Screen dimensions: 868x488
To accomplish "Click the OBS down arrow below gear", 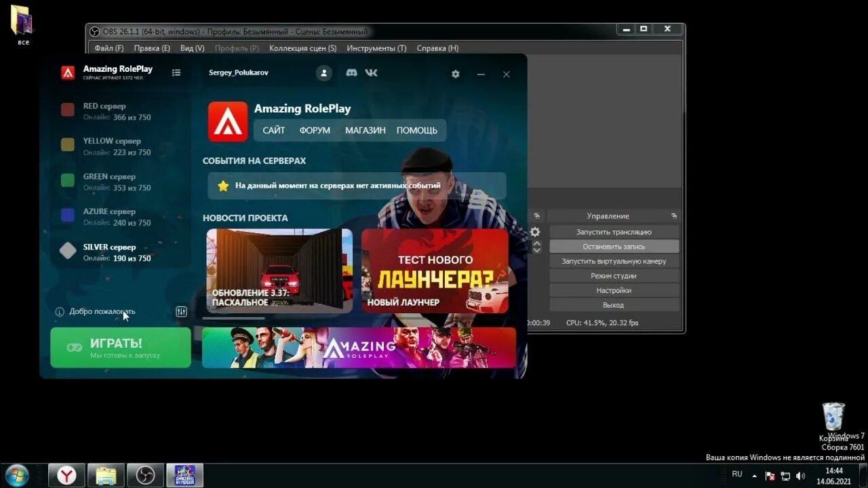I will pyautogui.click(x=536, y=250).
